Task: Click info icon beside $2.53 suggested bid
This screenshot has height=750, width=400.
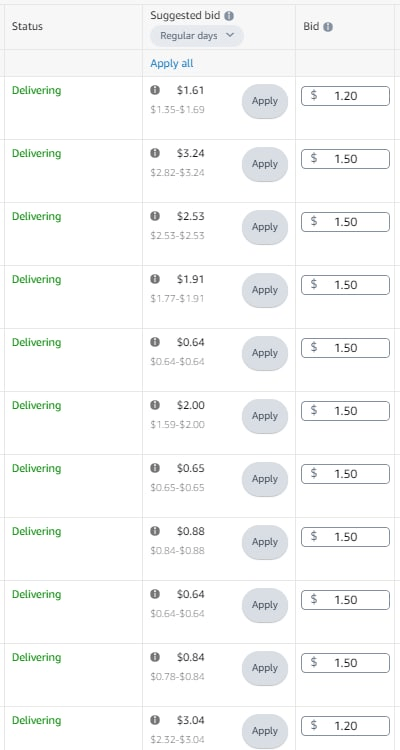Action: [x=155, y=216]
